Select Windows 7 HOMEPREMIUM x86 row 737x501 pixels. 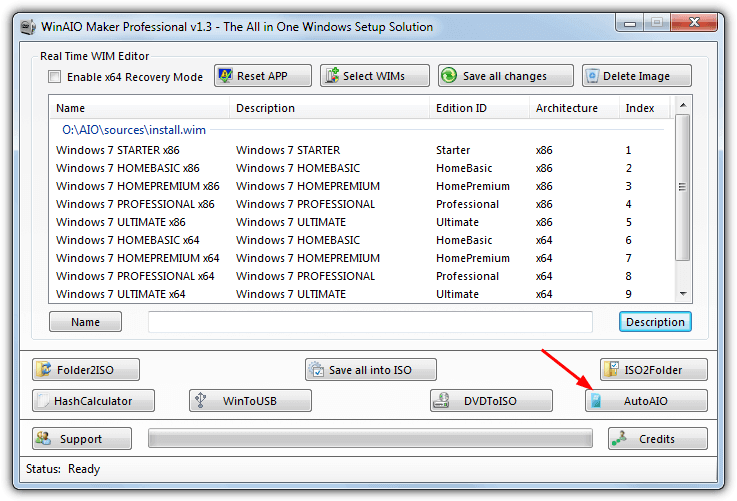pos(360,186)
